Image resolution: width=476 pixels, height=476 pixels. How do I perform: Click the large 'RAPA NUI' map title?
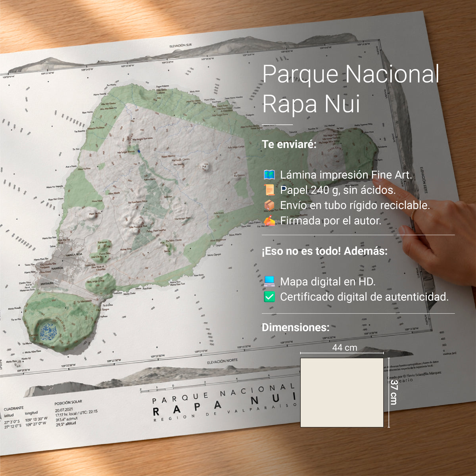tap(224, 404)
